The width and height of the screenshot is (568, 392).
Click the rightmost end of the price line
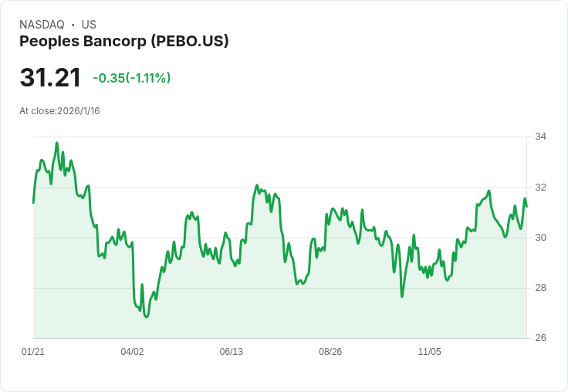coord(526,206)
